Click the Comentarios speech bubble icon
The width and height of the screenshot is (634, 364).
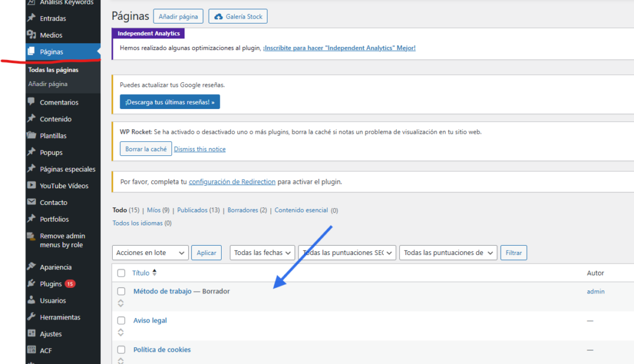click(32, 102)
